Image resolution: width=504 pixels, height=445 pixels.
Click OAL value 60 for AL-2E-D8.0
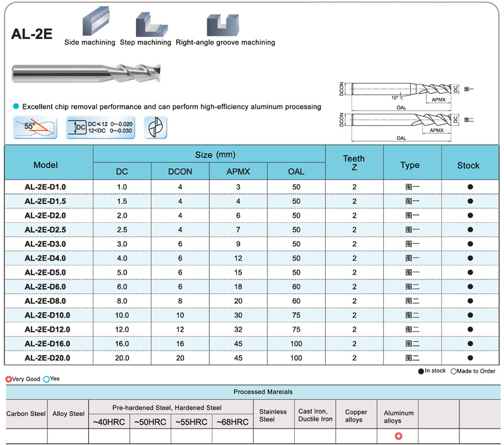(x=296, y=301)
